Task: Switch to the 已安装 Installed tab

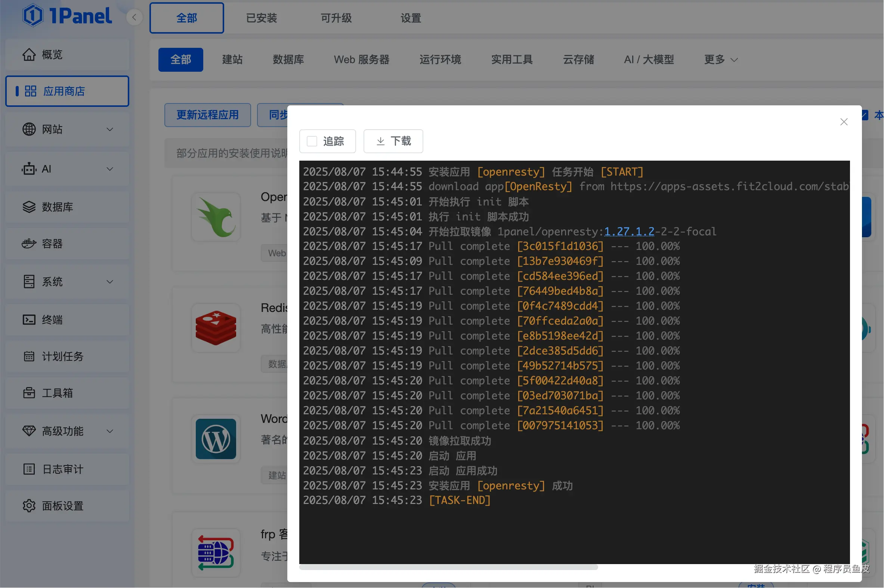Action: point(262,18)
